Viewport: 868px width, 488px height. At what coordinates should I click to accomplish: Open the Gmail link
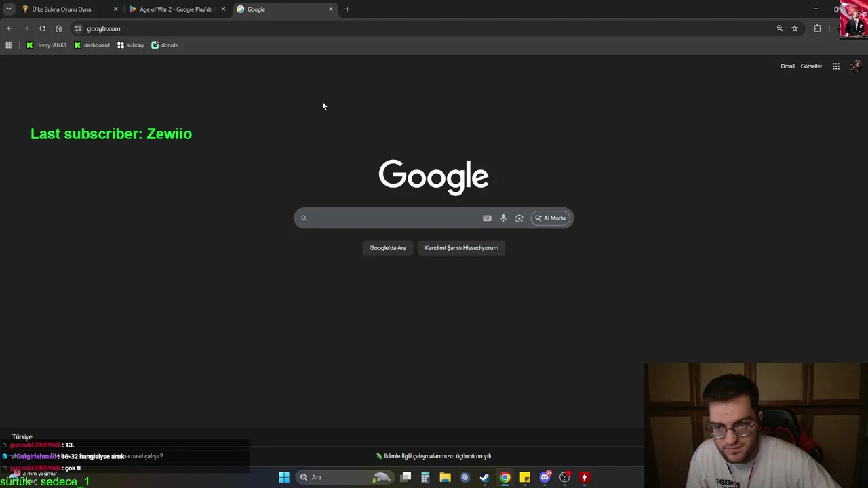(787, 66)
